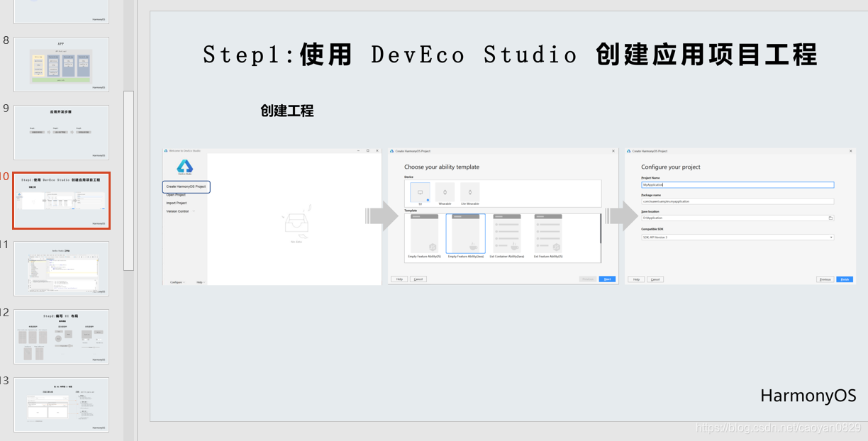Select slide 8 thumbnail titled APP

point(61,65)
